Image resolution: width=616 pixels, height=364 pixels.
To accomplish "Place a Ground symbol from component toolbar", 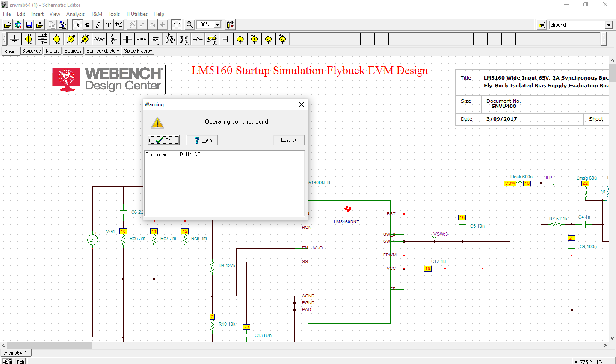I will [15, 39].
